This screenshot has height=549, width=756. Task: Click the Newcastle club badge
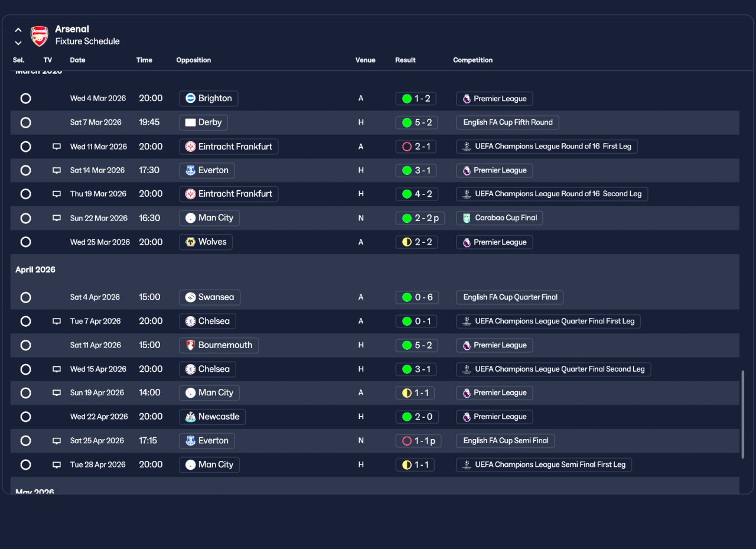[190, 417]
